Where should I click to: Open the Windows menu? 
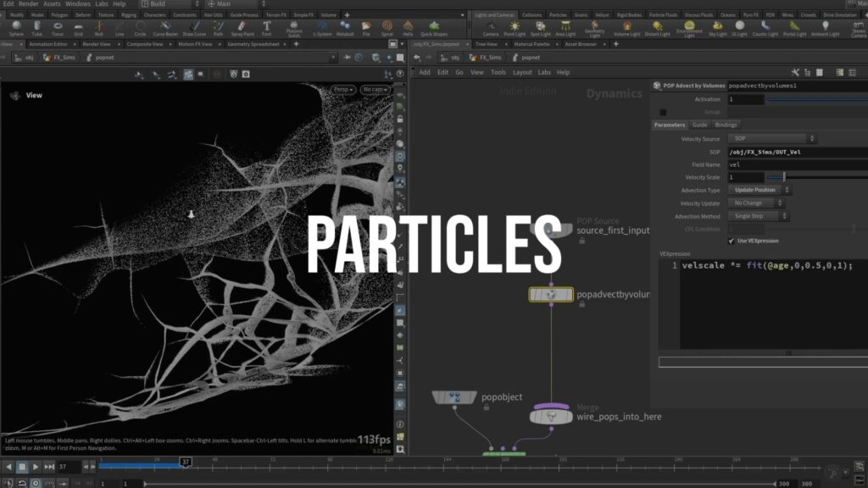tap(77, 4)
